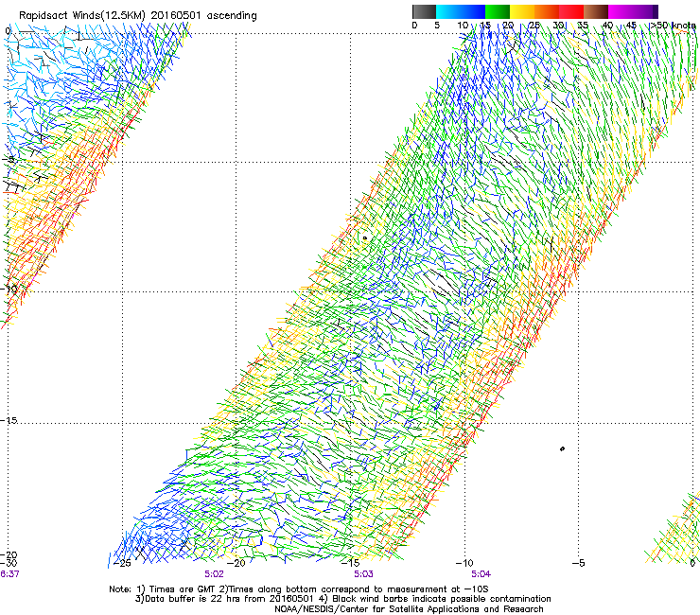This screenshot has width=700, height=615.
Task: Click the '35' label under the color bar
Action: click(x=583, y=26)
